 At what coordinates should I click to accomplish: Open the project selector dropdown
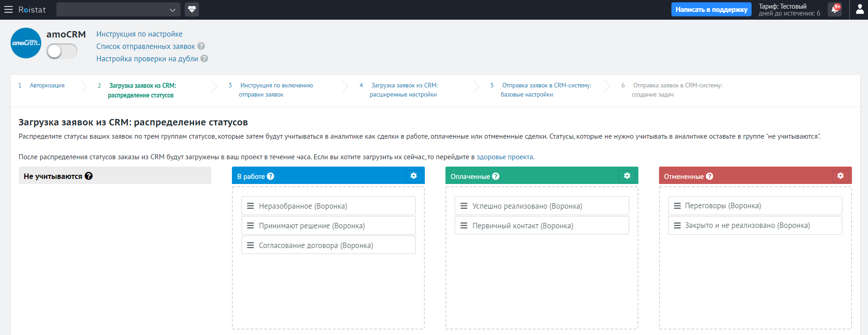coord(118,10)
